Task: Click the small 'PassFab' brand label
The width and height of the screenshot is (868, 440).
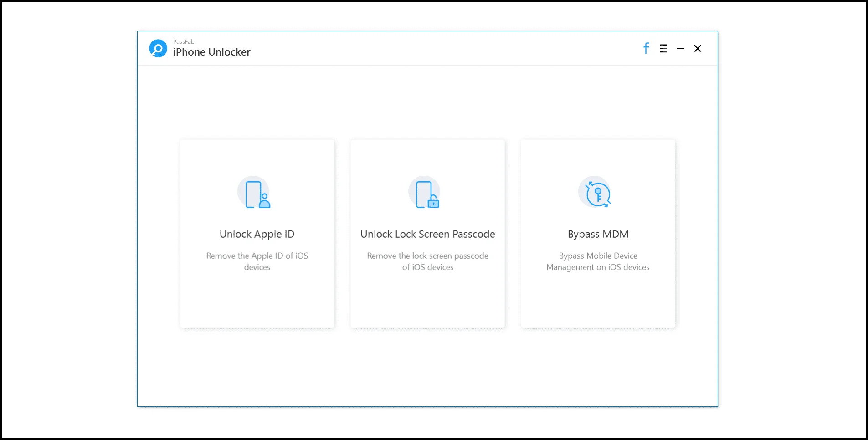Action: coord(184,42)
